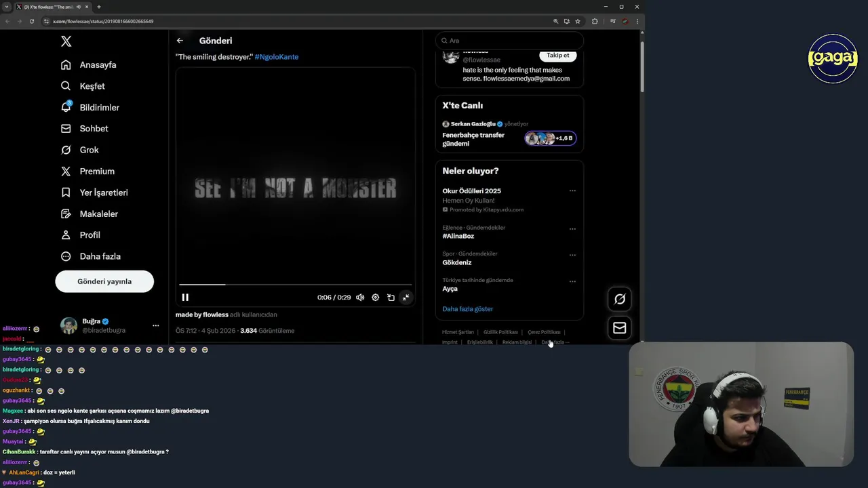This screenshot has width=868, height=488.
Task: Open Reklam bilgisi footer link
Action: [517, 342]
